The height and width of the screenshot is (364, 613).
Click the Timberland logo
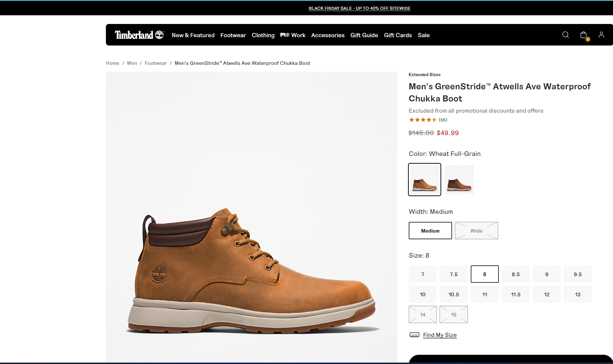(x=139, y=35)
